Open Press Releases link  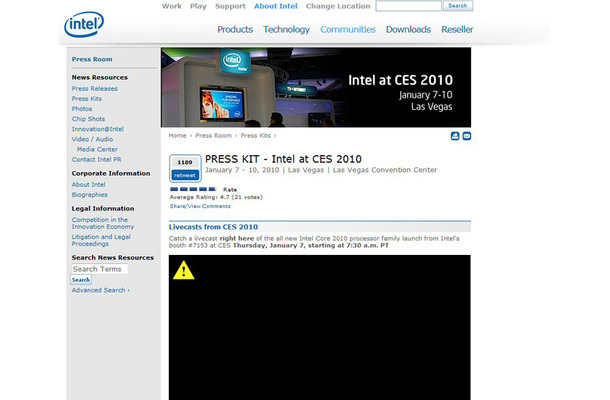pos(95,89)
